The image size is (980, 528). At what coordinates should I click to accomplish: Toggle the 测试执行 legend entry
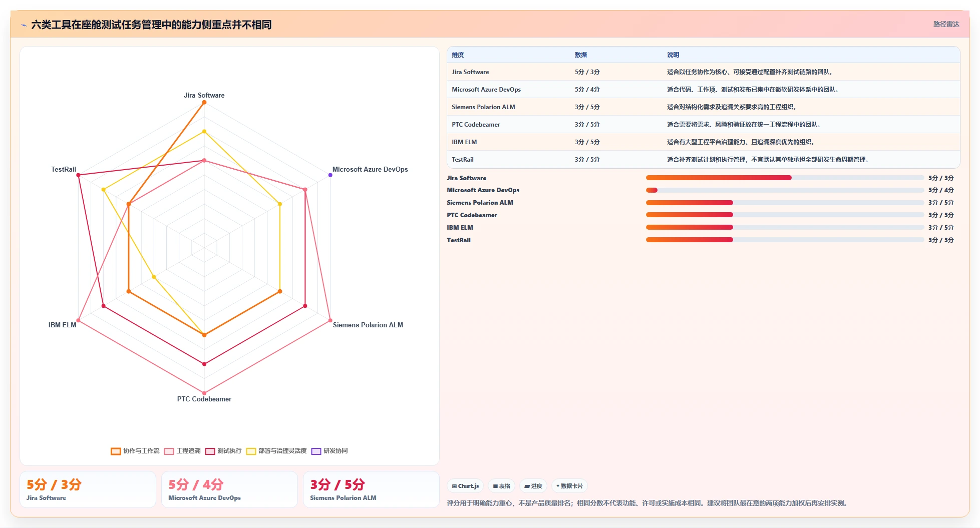pos(223,451)
